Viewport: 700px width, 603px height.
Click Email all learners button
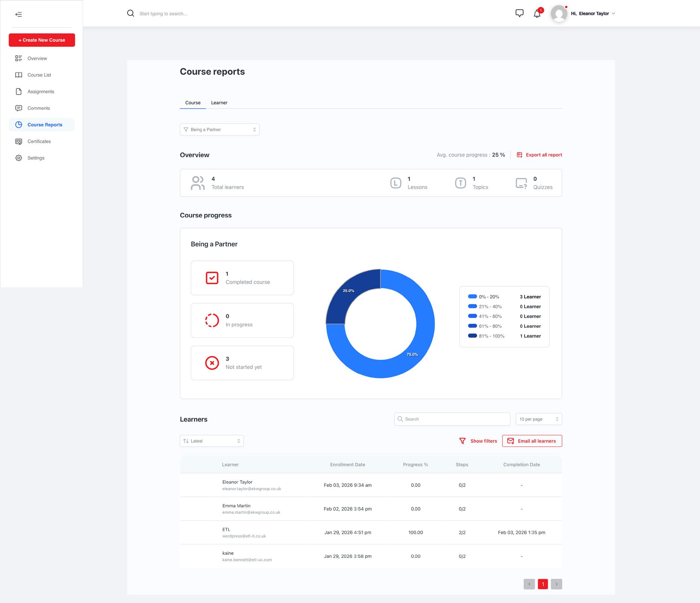pyautogui.click(x=532, y=441)
